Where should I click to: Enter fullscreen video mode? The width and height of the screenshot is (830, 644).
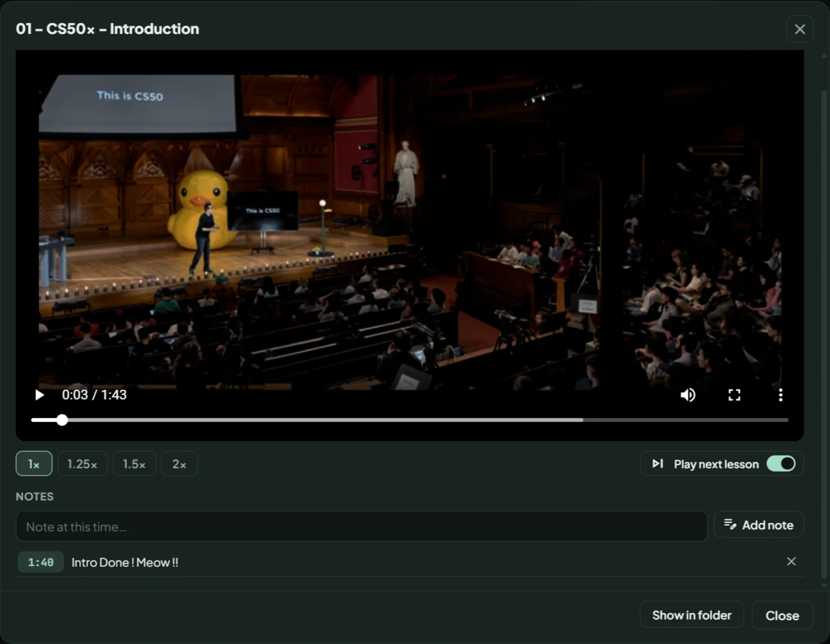pos(734,395)
